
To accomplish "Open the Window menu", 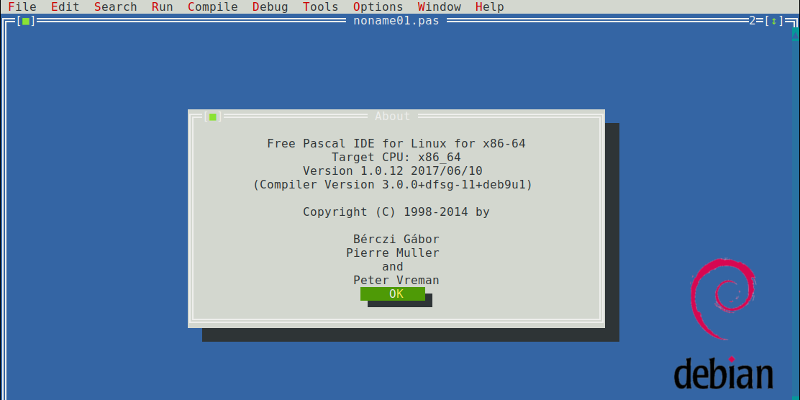I will 439,7.
